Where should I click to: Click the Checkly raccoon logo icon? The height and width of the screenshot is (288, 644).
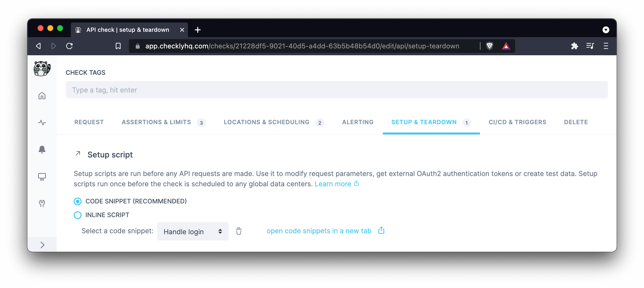[x=42, y=69]
